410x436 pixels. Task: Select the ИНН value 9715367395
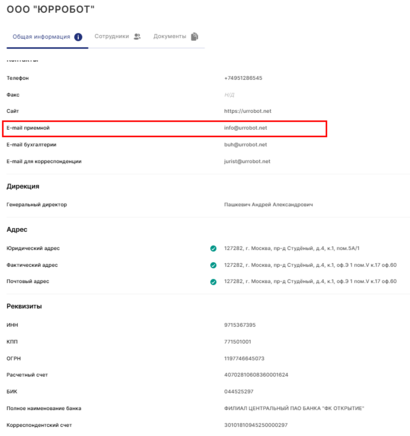pos(240,325)
